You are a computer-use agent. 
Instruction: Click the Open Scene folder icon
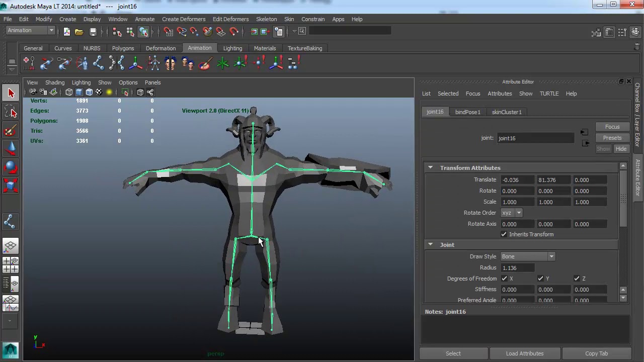click(79, 31)
